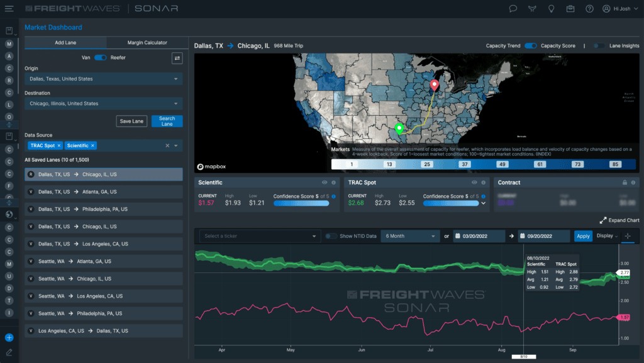Viewport: 644px width, 363px height.
Task: Select the Seattle to Chicago saved lane
Action: pos(103,278)
